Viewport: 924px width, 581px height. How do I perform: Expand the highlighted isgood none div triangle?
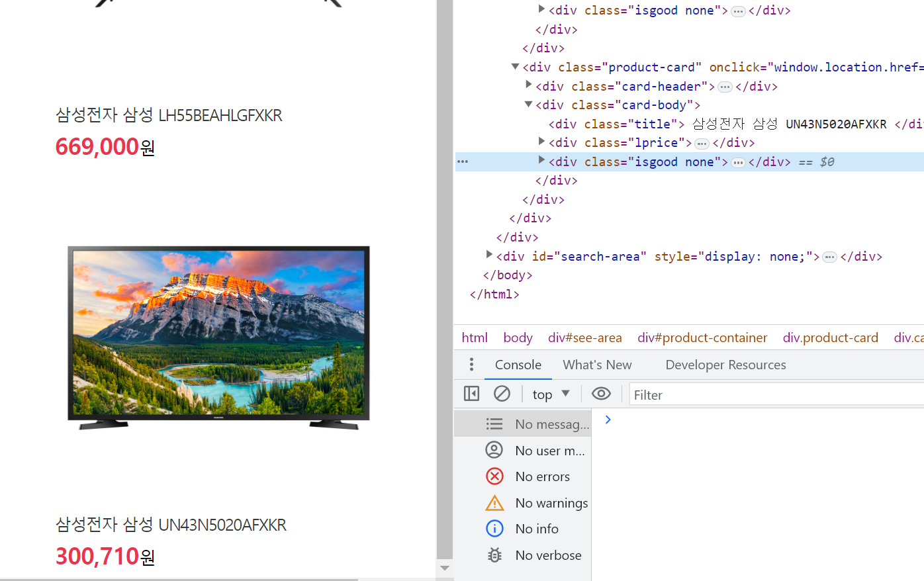pyautogui.click(x=541, y=160)
